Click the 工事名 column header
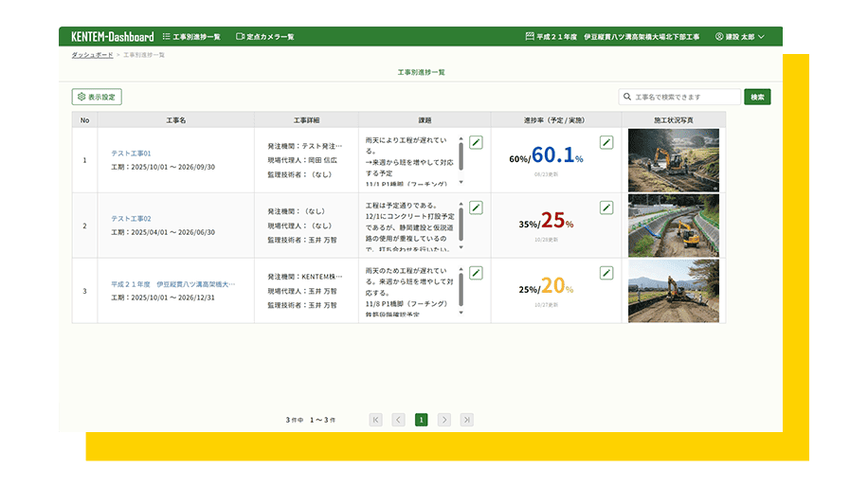 (176, 120)
